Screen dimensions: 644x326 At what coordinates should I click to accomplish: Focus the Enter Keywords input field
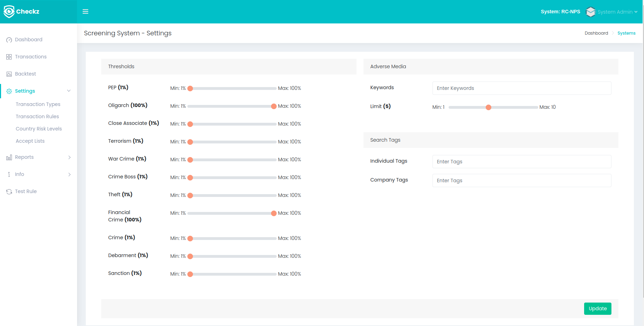click(x=521, y=88)
